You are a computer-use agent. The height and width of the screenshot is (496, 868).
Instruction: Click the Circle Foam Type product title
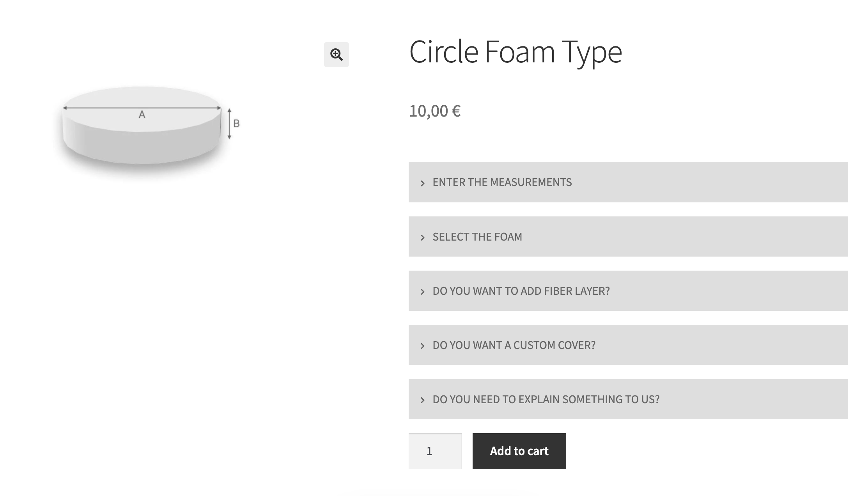(x=515, y=52)
